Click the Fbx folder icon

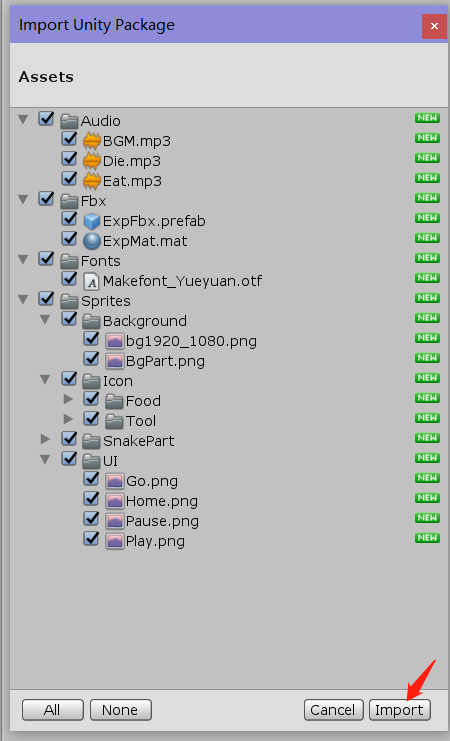[x=69, y=201]
